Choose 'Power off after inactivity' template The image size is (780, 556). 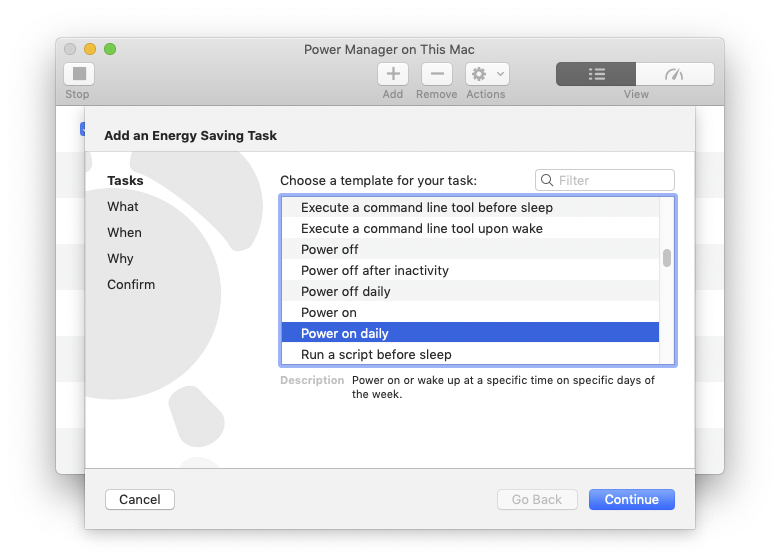[470, 270]
